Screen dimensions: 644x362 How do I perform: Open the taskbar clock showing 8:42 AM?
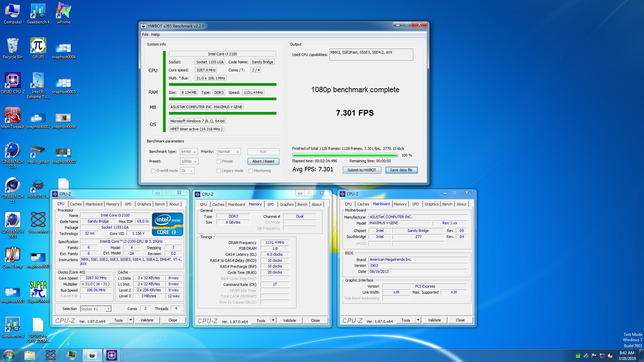tap(627, 355)
